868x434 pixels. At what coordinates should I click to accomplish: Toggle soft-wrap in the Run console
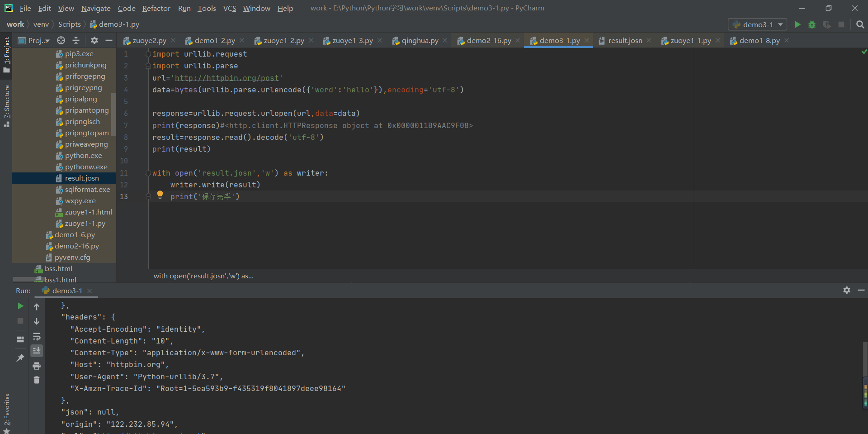37,336
